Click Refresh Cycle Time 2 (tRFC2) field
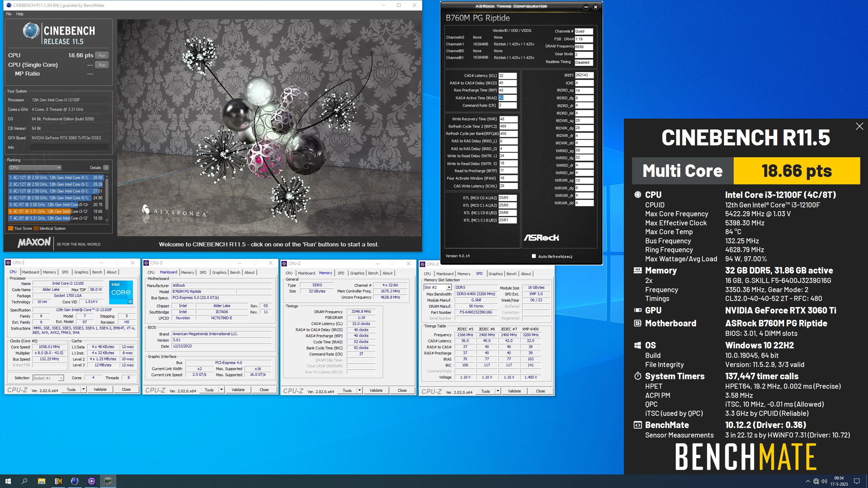868x488 pixels. [x=508, y=126]
